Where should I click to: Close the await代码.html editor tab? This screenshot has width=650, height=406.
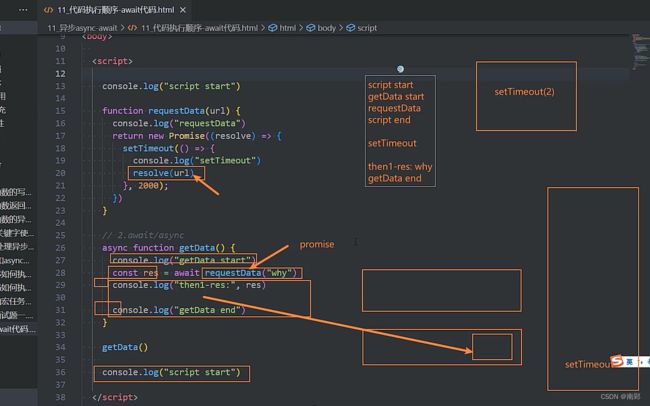click(x=183, y=10)
